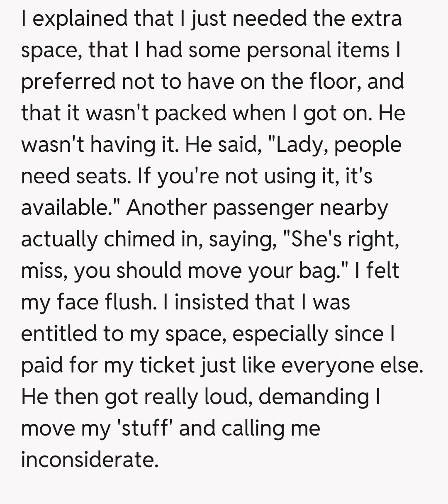Click the word "demanding"
Screen dimensions: 448x504
pos(313,397)
